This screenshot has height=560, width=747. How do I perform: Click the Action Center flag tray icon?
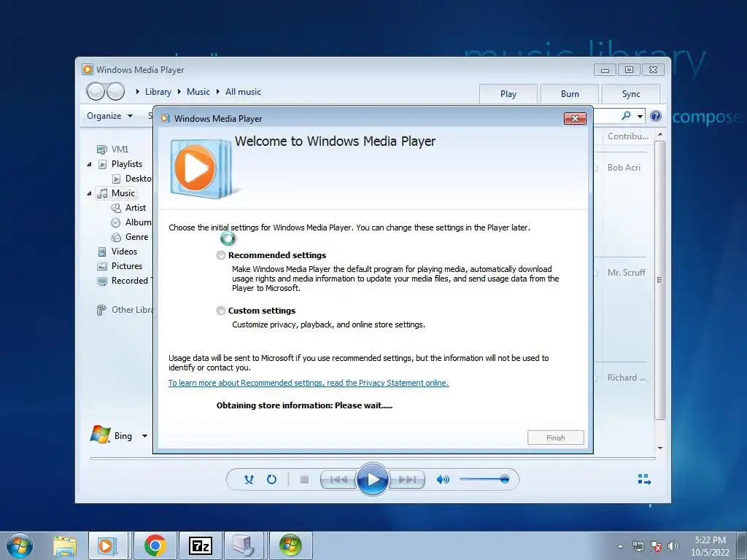point(656,546)
